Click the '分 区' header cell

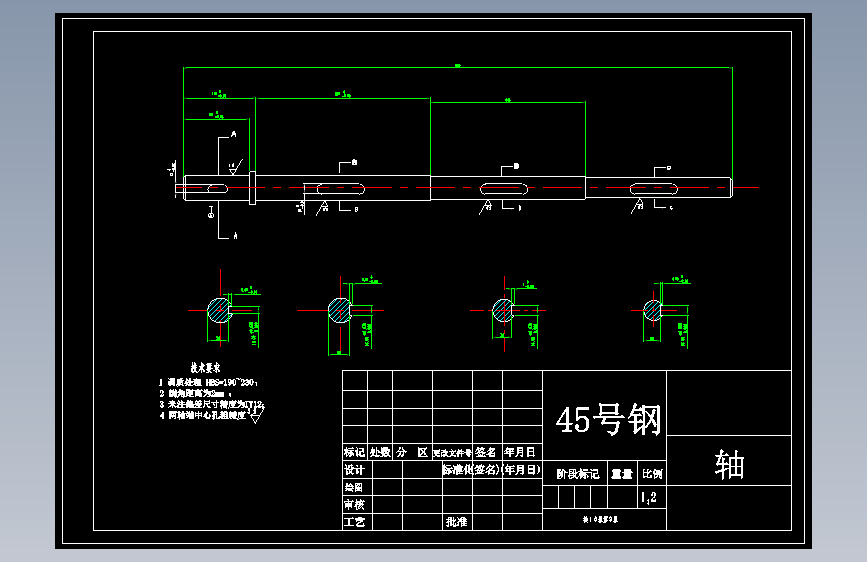(412, 452)
